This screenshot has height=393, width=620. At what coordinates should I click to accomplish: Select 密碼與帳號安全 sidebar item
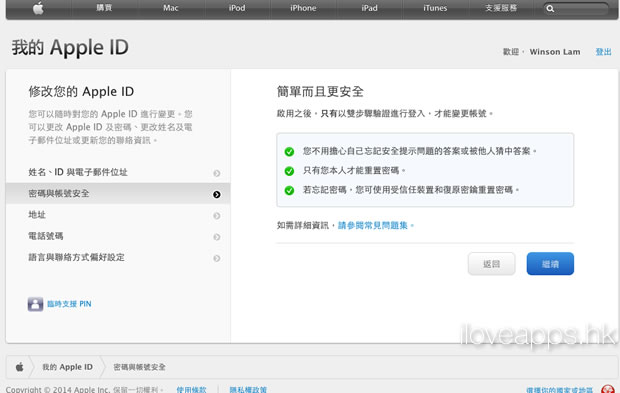[x=118, y=194]
